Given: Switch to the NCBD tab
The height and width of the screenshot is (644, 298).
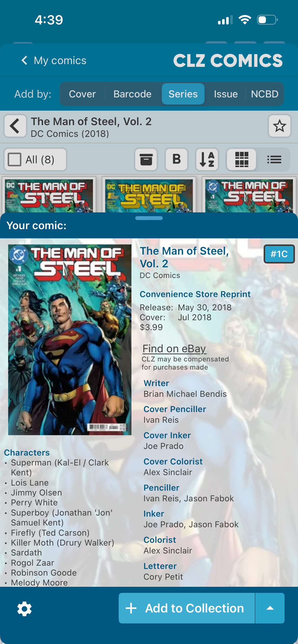Looking at the screenshot, I should (x=265, y=94).
